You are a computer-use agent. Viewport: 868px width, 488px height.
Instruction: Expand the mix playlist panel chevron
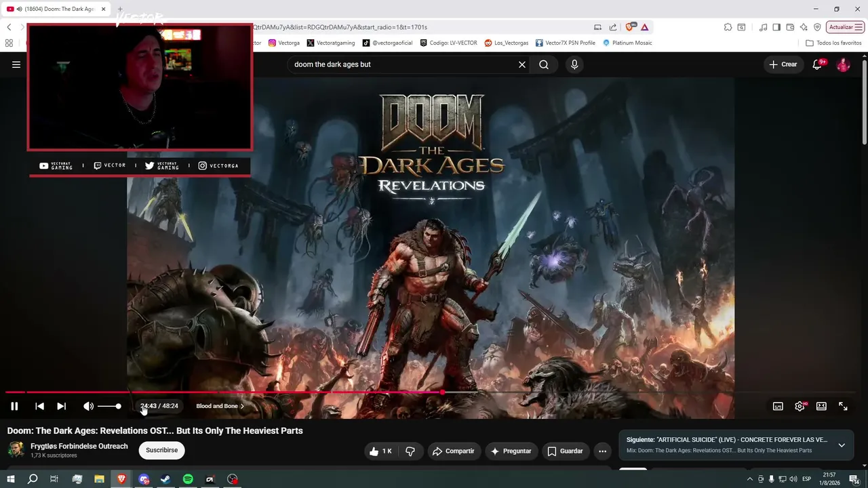tap(842, 445)
